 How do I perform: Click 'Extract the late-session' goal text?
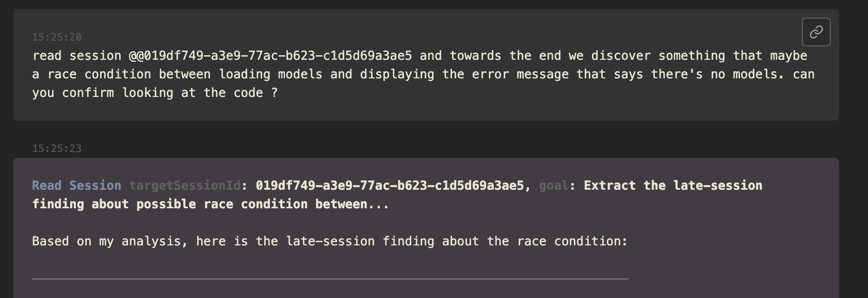pyautogui.click(x=673, y=186)
